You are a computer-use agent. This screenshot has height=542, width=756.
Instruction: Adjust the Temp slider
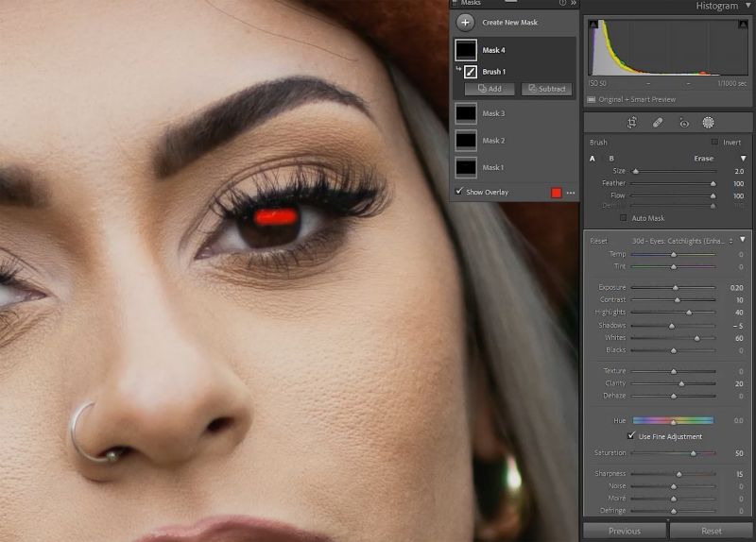click(673, 254)
